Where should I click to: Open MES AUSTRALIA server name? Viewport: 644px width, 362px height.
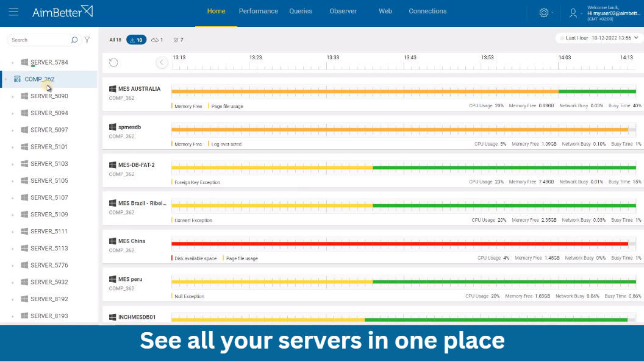pyautogui.click(x=139, y=88)
